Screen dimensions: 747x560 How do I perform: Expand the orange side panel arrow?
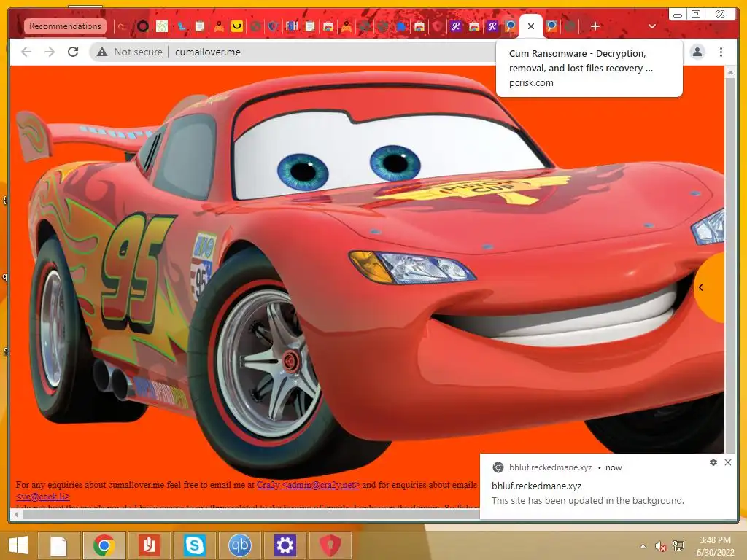[701, 287]
